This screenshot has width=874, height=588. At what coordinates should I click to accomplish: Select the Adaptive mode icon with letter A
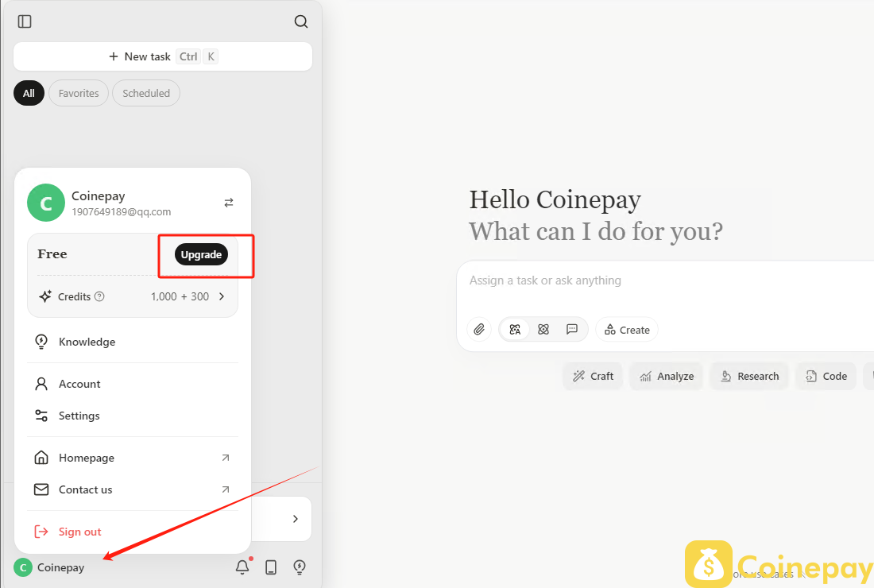(x=515, y=330)
